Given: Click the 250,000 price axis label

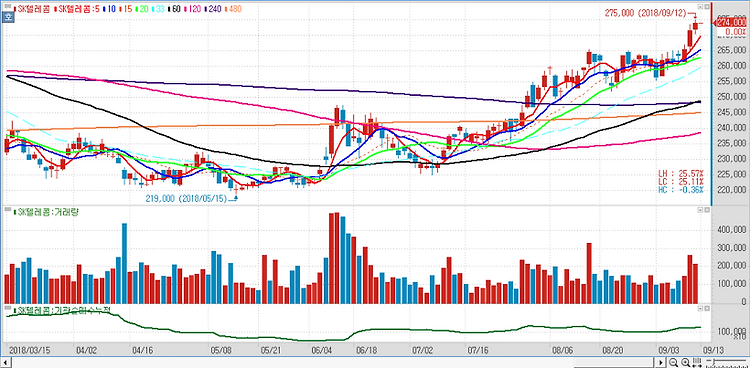Looking at the screenshot, I should pos(731,97).
